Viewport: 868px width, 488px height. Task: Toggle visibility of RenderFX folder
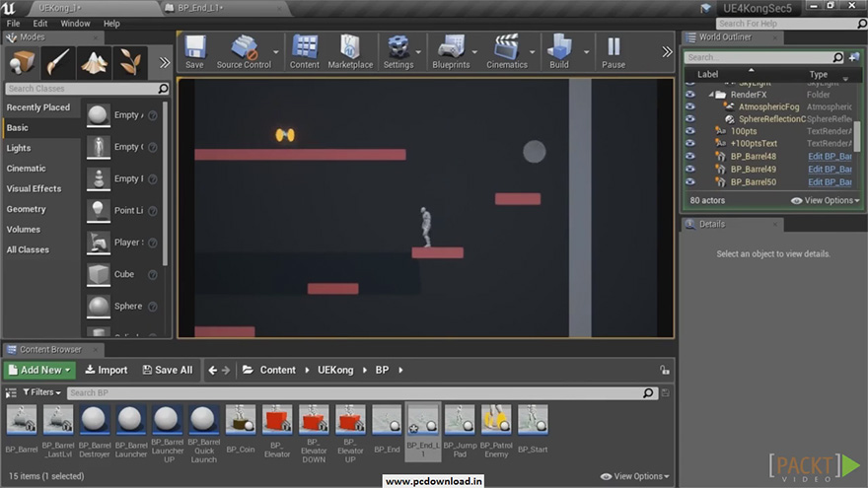point(690,95)
